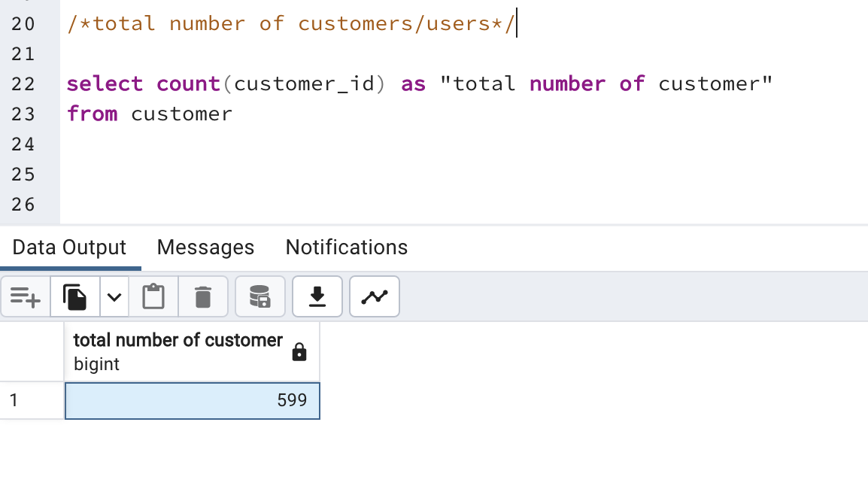Click the lock icon in column header

tap(299, 352)
